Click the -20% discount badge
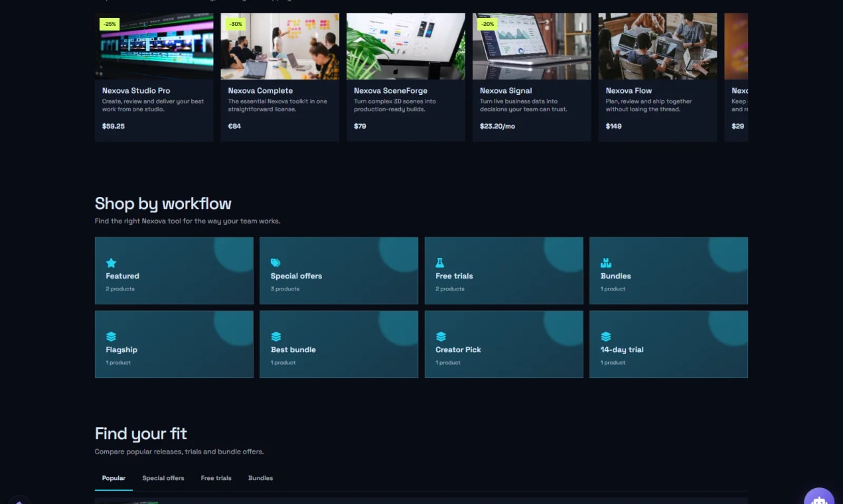843x504 pixels. [487, 24]
